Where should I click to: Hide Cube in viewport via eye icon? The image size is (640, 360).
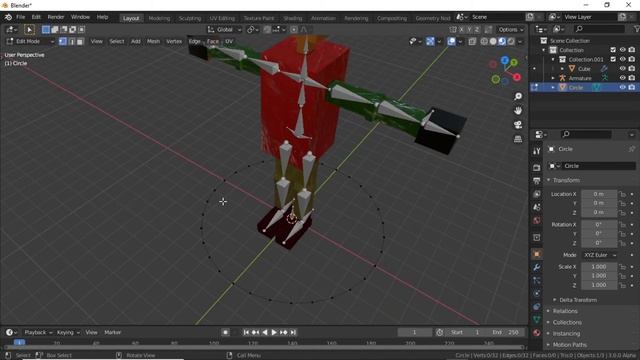coord(622,69)
